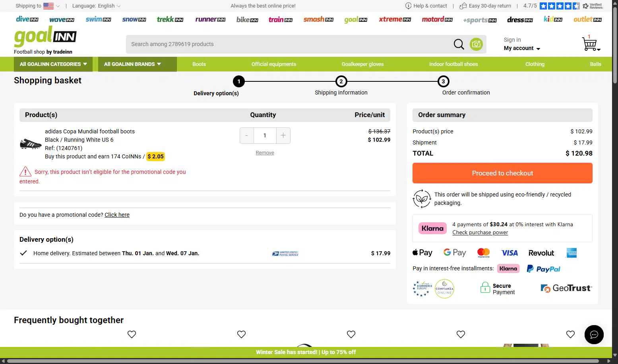The image size is (618, 364).
Task: Expand All GOALINN BRANDS menu
Action: pyautogui.click(x=137, y=64)
